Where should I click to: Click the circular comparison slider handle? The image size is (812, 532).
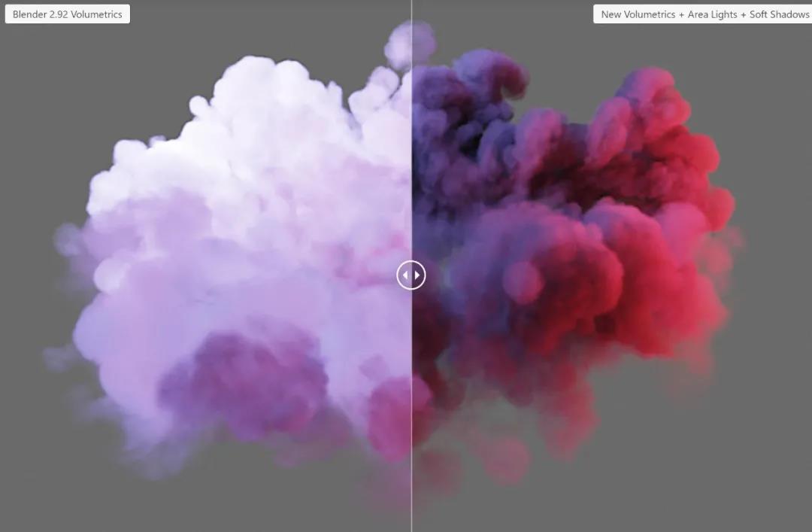point(411,275)
